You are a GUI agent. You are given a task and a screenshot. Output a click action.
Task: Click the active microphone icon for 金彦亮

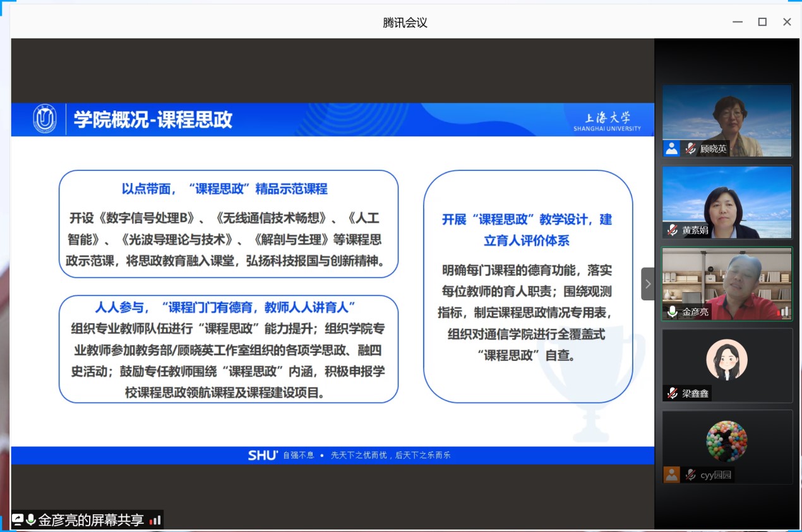click(673, 312)
